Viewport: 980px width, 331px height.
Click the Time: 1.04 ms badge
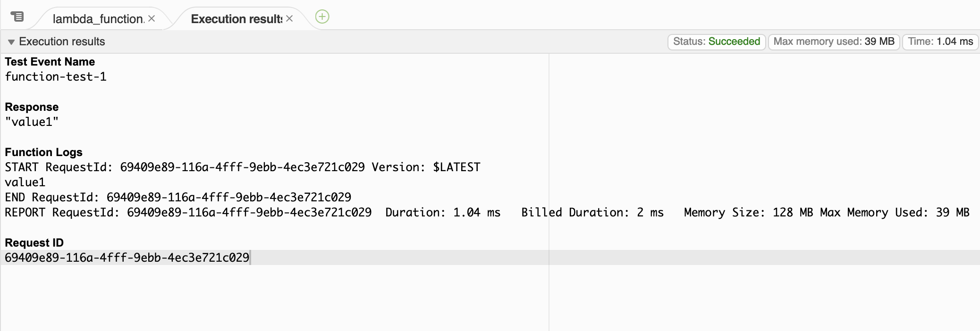tap(939, 41)
